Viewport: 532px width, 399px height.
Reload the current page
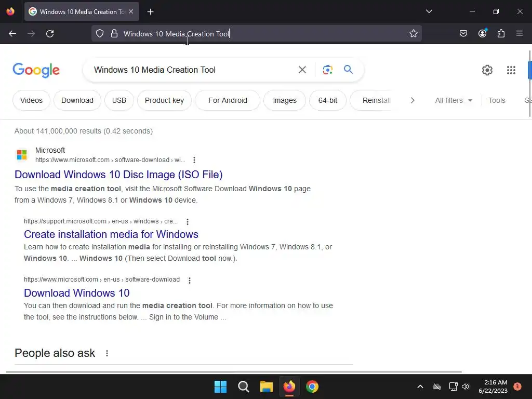50,34
